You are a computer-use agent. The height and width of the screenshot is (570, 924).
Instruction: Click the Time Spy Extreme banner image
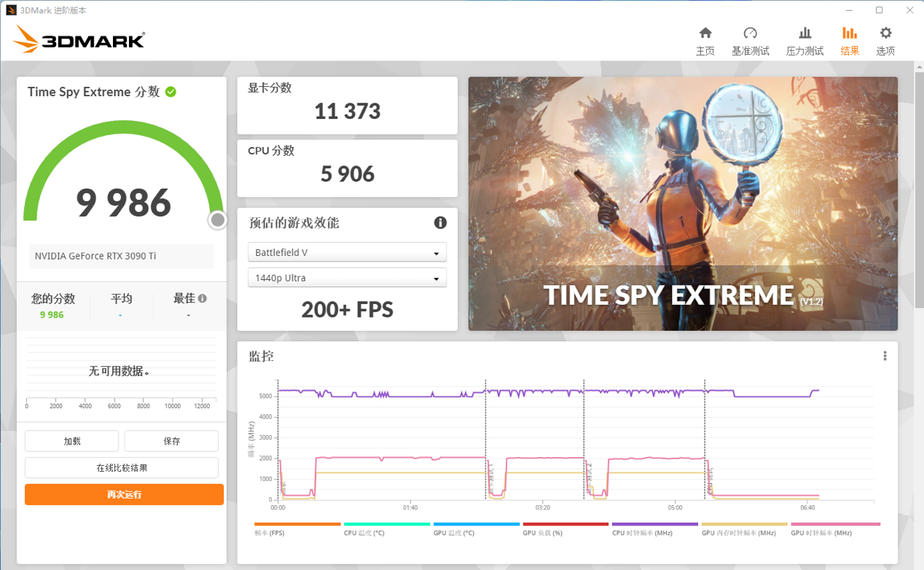tap(683, 203)
